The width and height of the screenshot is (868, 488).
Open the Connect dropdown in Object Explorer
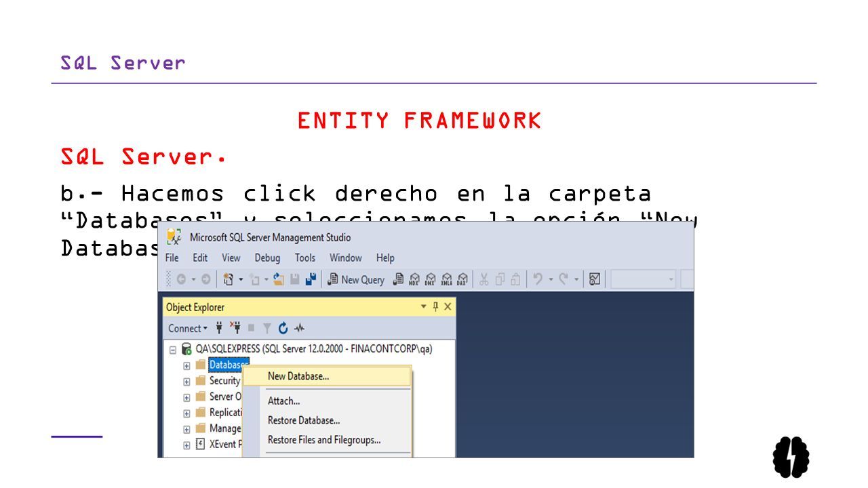click(189, 328)
